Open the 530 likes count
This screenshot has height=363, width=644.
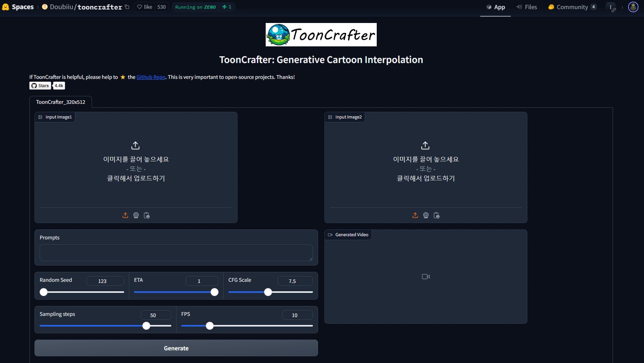pyautogui.click(x=161, y=7)
